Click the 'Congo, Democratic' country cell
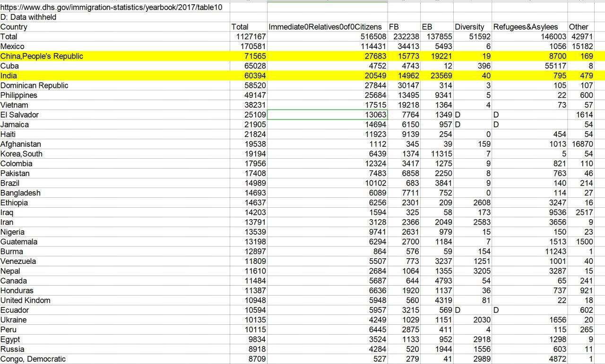Image resolution: width=605 pixels, height=364 pixels. pos(115,359)
